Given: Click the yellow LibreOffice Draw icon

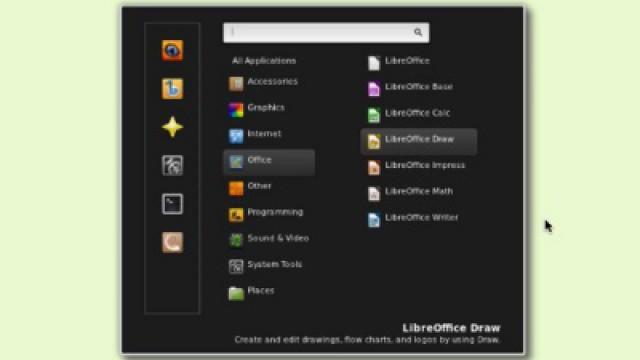Looking at the screenshot, I should (373, 142).
